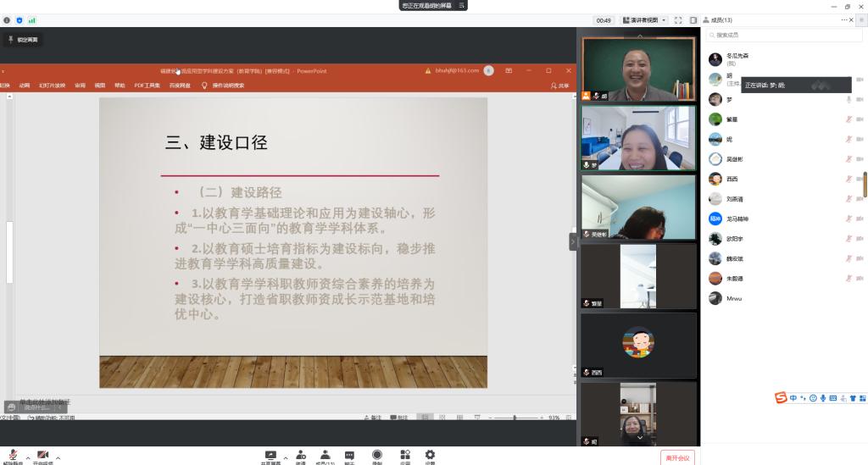Open the 审阅 tab in PowerPoint

click(x=80, y=86)
